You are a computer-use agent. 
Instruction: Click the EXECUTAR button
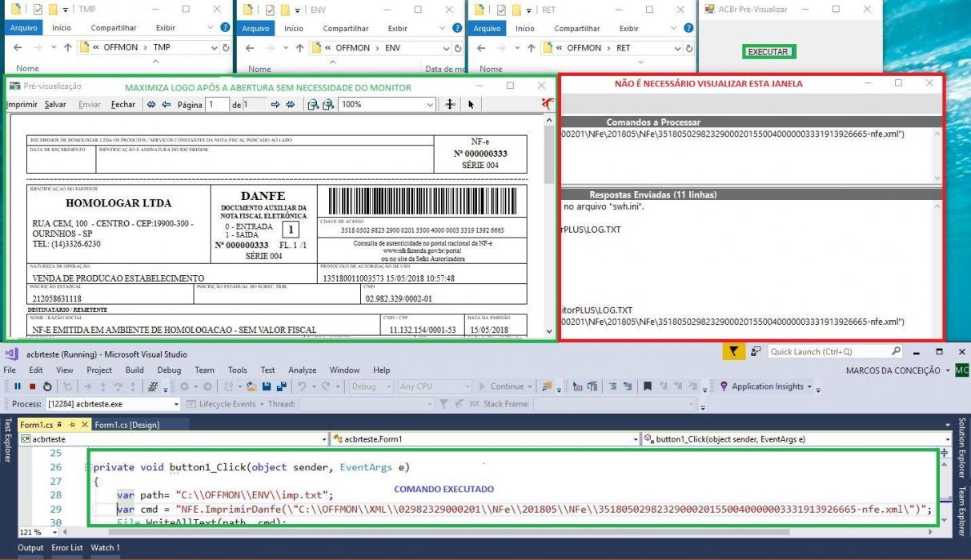768,52
